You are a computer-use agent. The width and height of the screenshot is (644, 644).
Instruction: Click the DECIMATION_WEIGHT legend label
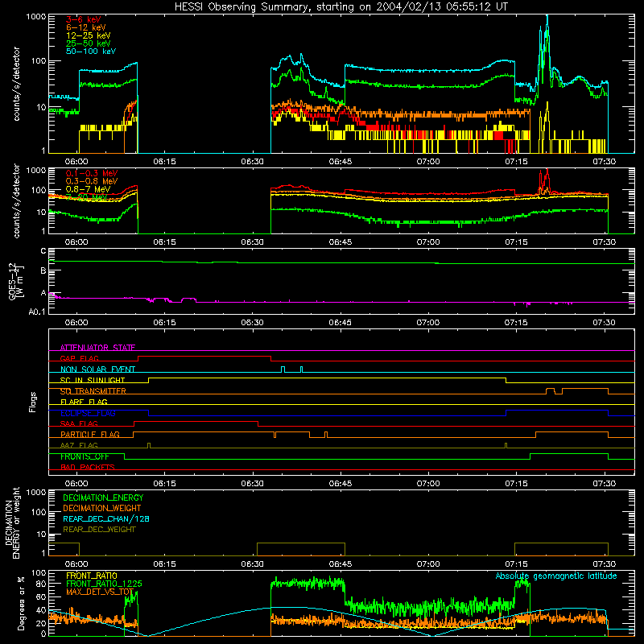102,508
